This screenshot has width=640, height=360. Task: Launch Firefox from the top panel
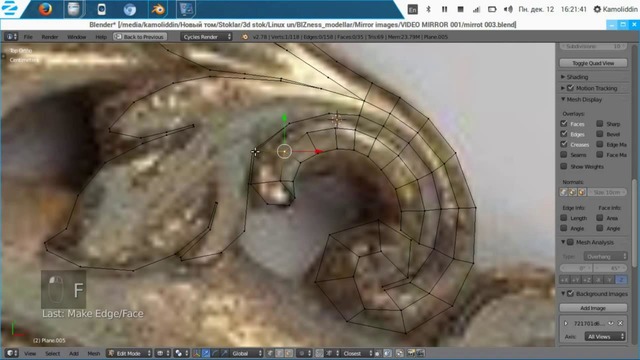click(45, 9)
